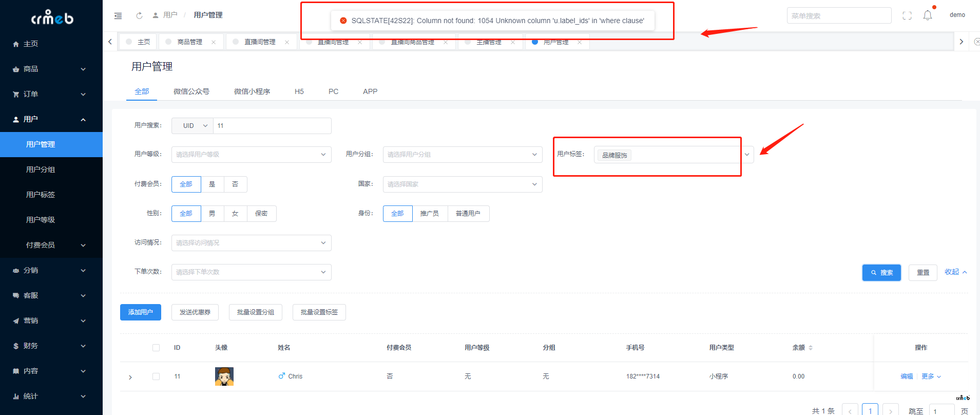Open the UID search type dropdown
The height and width of the screenshot is (415, 980).
click(193, 126)
